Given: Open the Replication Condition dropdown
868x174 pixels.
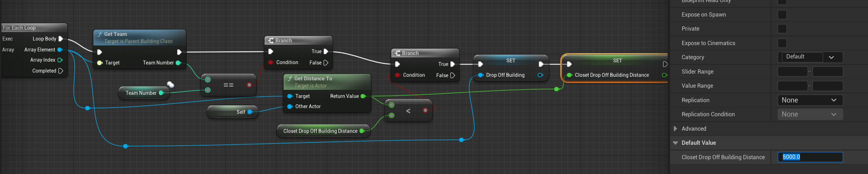Looking at the screenshot, I should point(810,114).
